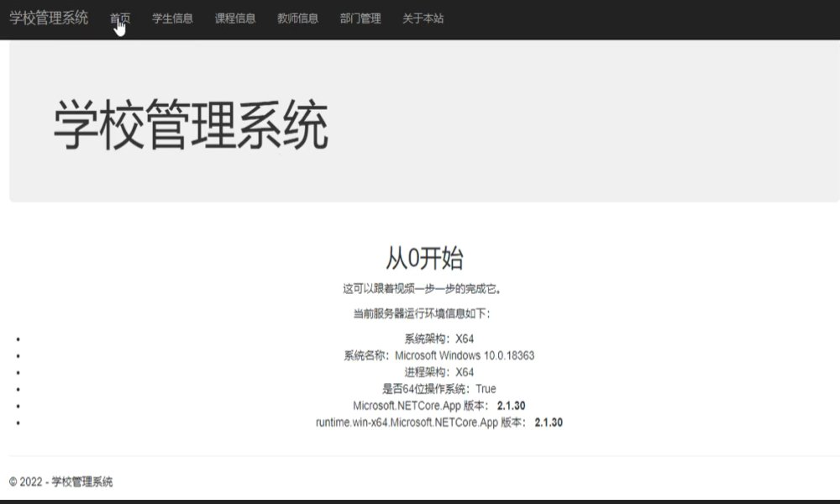Open the 关于本站 page

tap(423, 18)
